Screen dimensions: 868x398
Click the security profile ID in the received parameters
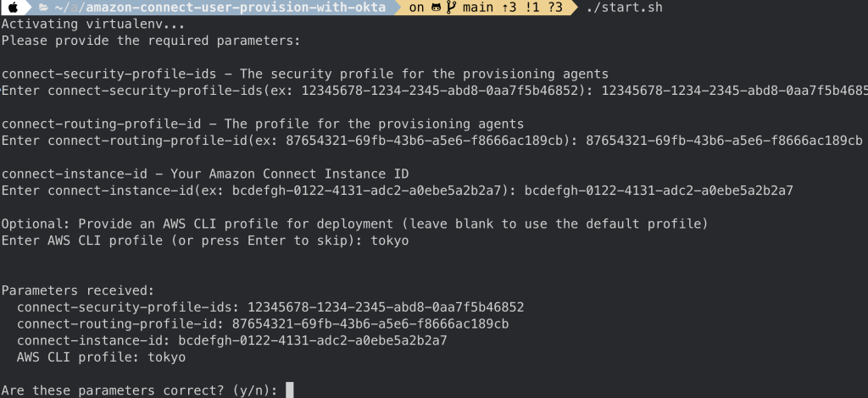[386, 307]
